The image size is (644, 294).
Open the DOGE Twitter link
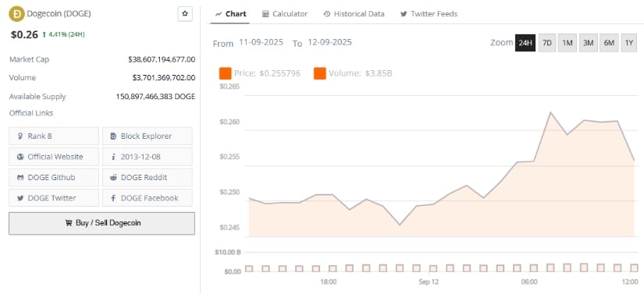(x=54, y=197)
